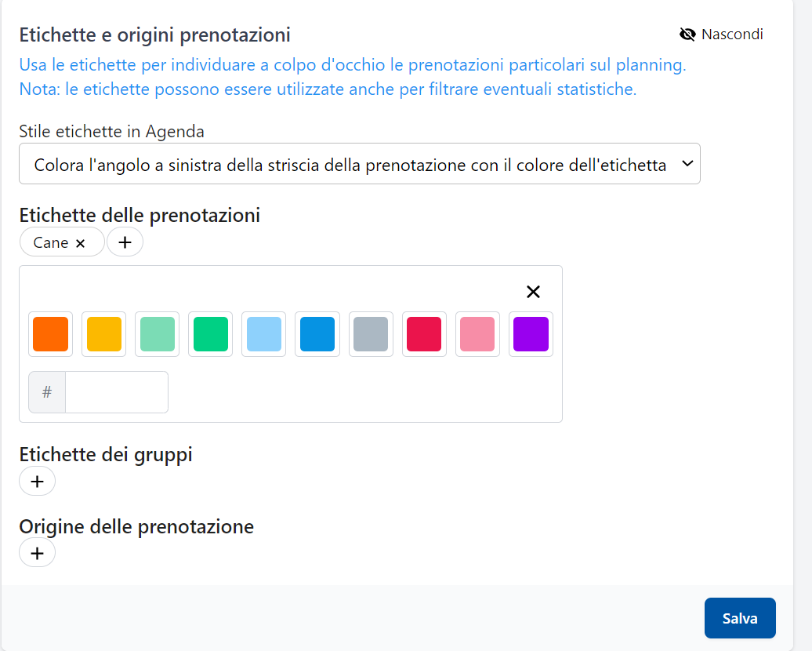
Task: Choose the strong blue color swatch
Action: pos(317,334)
